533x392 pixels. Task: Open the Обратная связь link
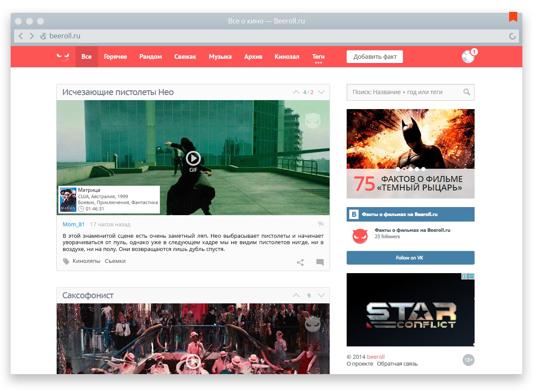coord(397,364)
